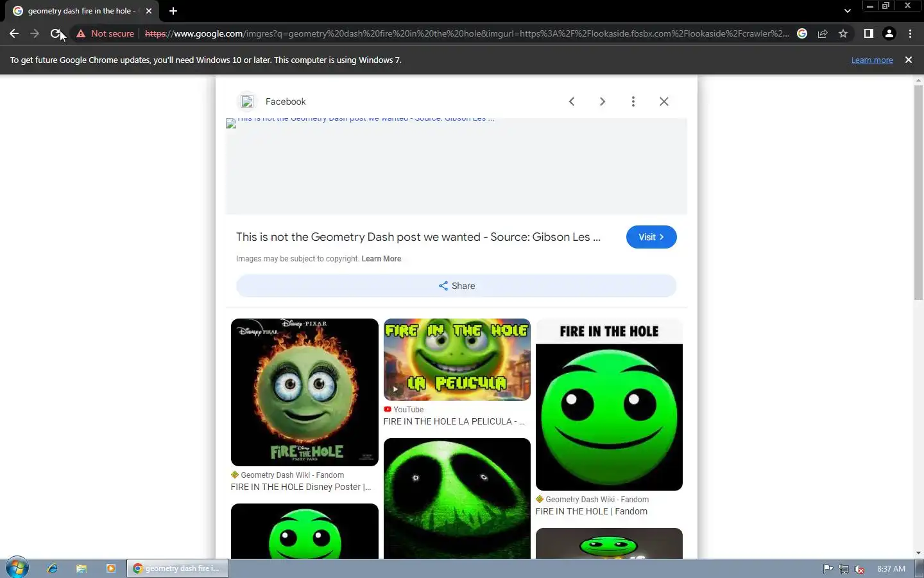Go back using browser back arrow
Screen dimensions: 924x578
click(x=14, y=33)
